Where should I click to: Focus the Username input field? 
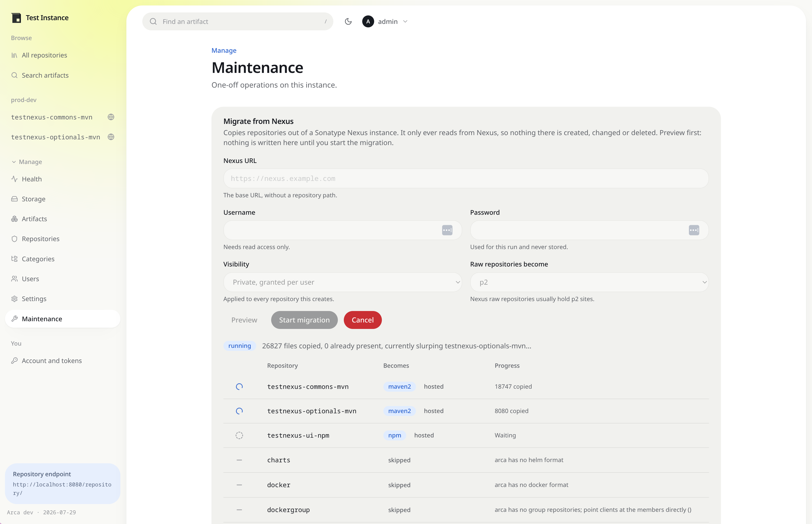pos(343,230)
